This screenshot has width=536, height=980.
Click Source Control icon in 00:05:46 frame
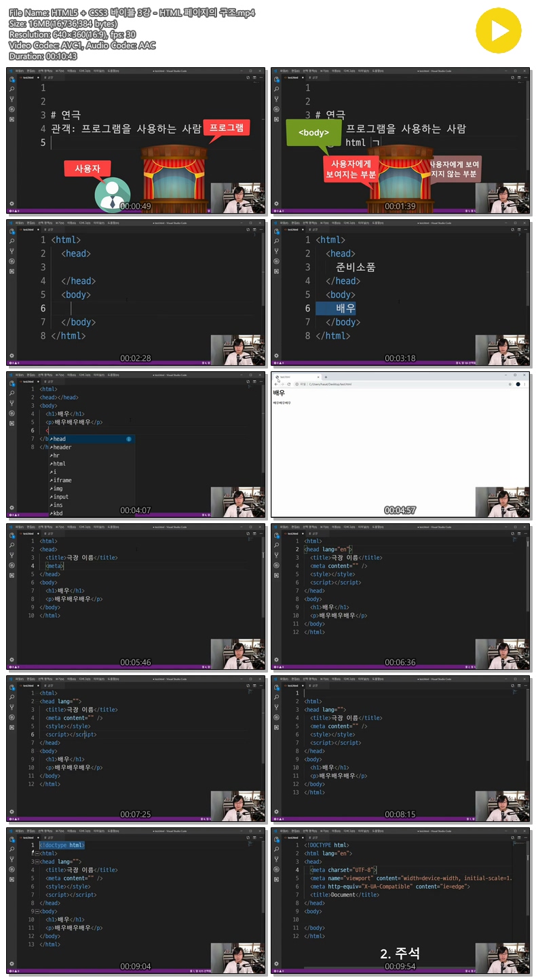(12, 554)
